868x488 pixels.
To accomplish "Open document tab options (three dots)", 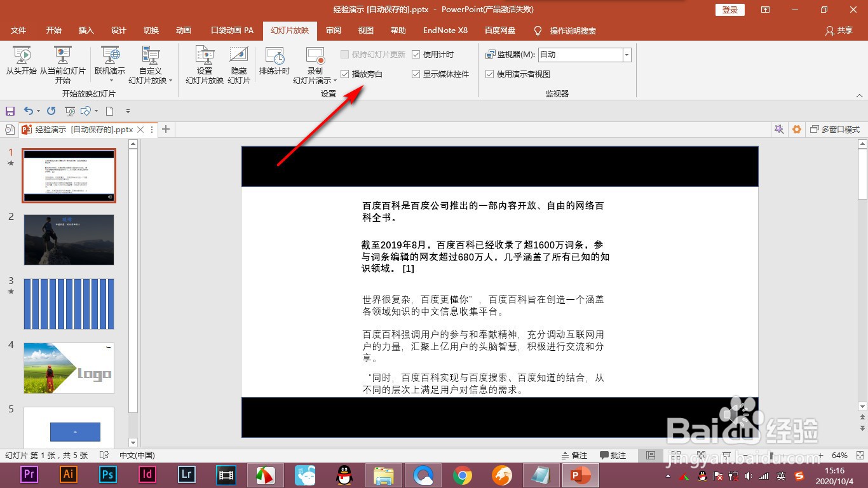I will (151, 130).
